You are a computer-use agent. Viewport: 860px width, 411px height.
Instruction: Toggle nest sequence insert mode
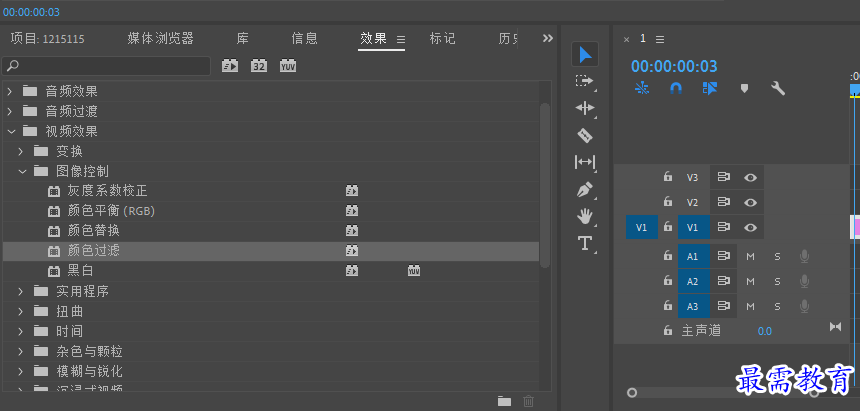(x=642, y=88)
